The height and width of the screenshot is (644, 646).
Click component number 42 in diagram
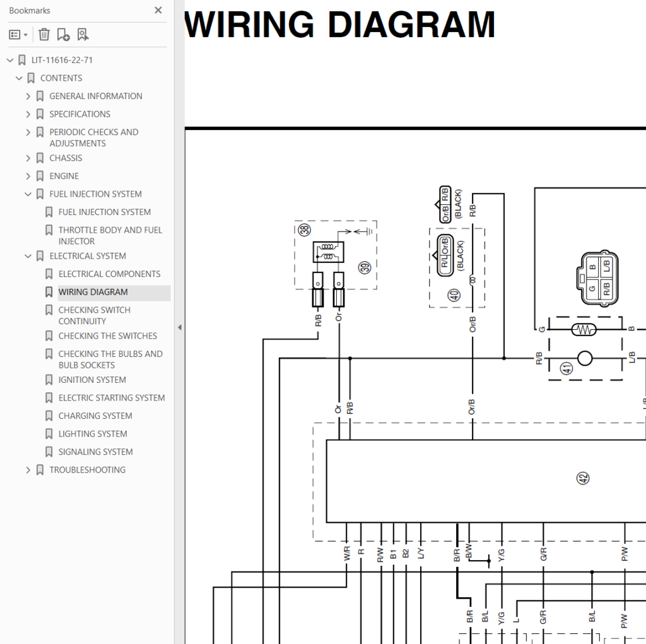tap(583, 478)
